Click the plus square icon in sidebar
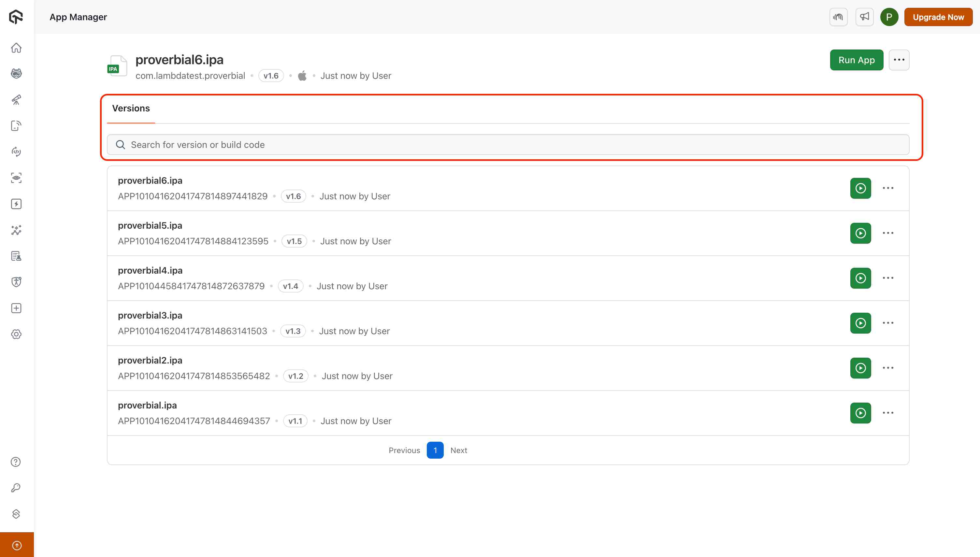The height and width of the screenshot is (557, 980). [16, 308]
